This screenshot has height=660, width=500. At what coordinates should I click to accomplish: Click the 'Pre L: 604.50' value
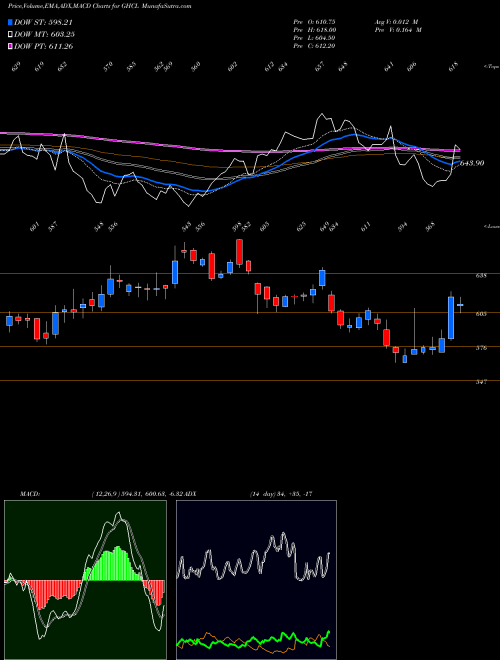(x=314, y=38)
